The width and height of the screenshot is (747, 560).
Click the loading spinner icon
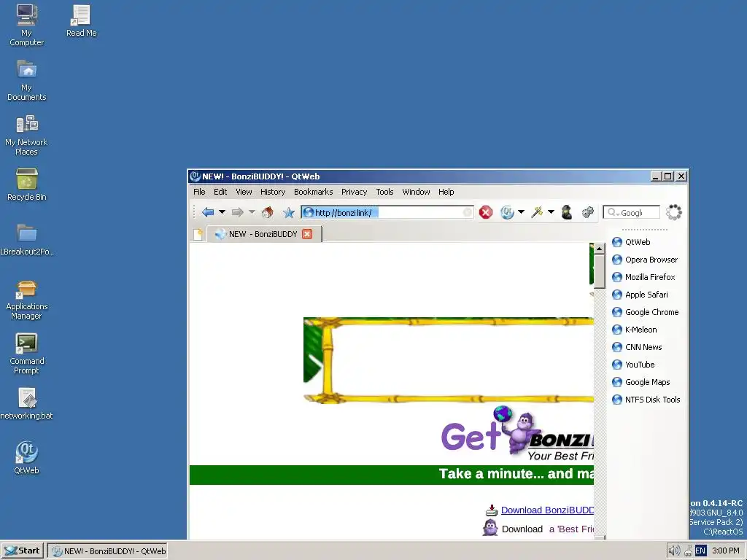[673, 212]
